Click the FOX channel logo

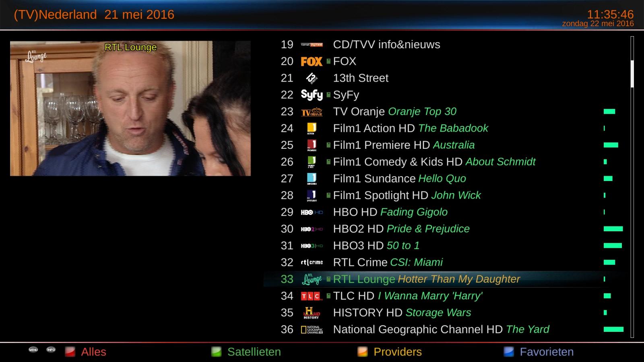pyautogui.click(x=312, y=62)
